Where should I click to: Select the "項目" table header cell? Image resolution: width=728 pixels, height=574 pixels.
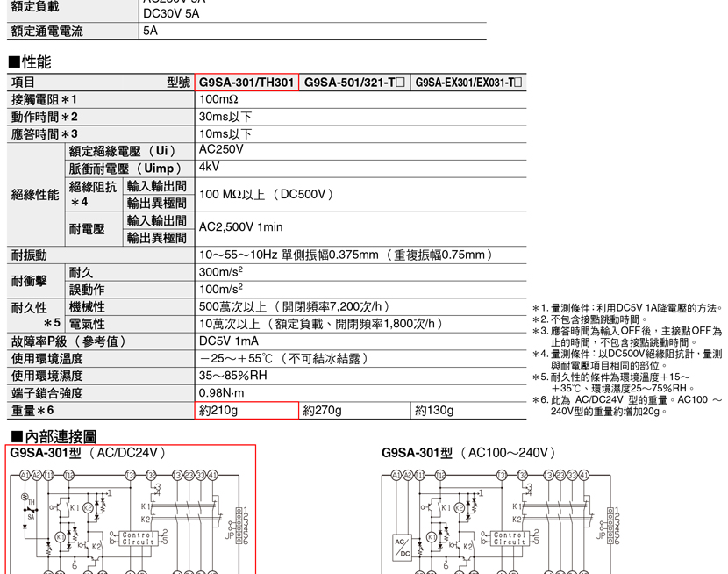(x=23, y=83)
